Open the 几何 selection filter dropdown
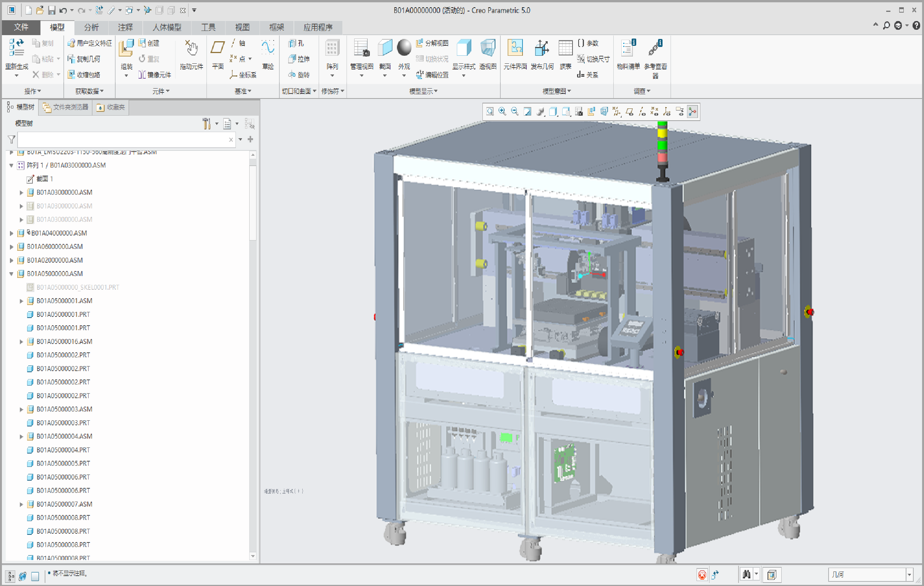924x586 pixels. (909, 575)
